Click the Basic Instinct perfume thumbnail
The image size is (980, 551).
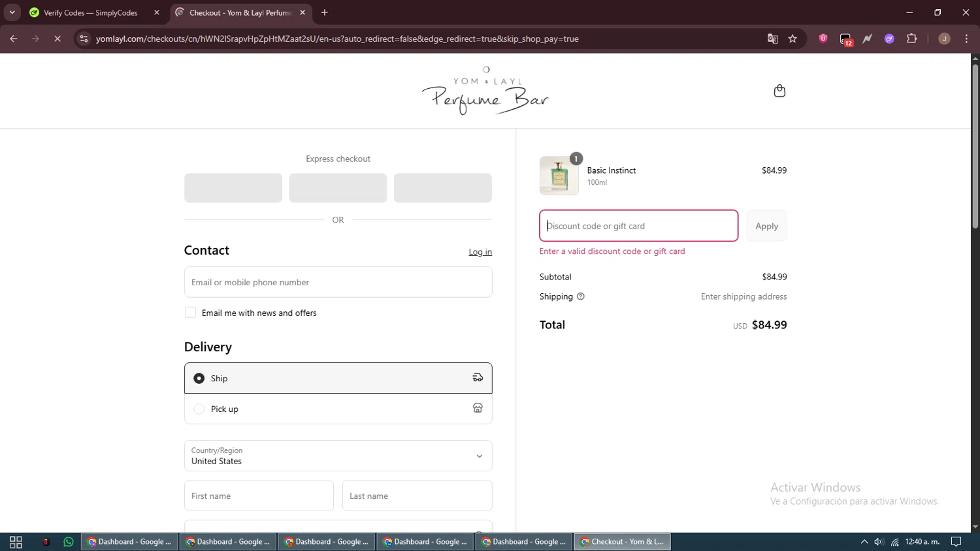[559, 176]
